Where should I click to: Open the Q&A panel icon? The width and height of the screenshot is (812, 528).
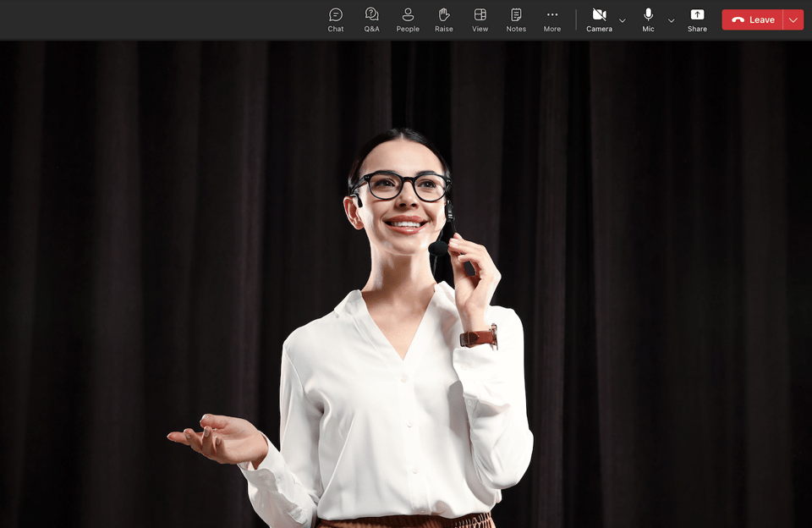(x=371, y=14)
